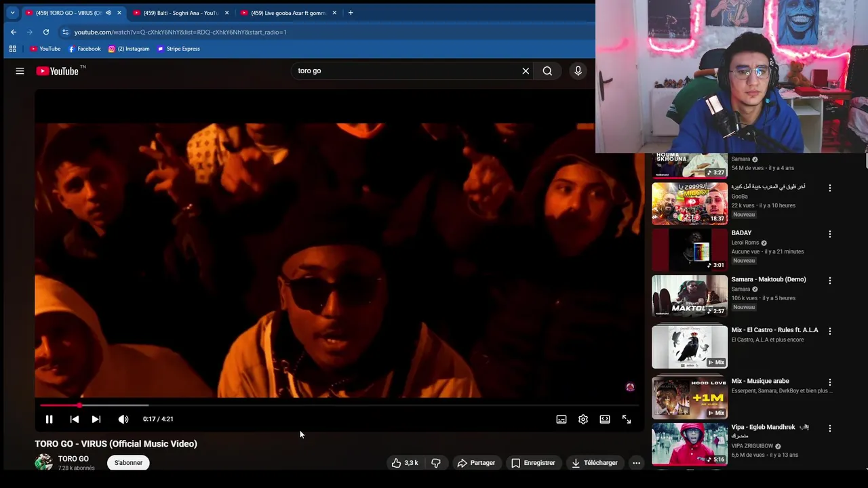
Task: Open options for Mix - Musique arabe
Action: (829, 382)
